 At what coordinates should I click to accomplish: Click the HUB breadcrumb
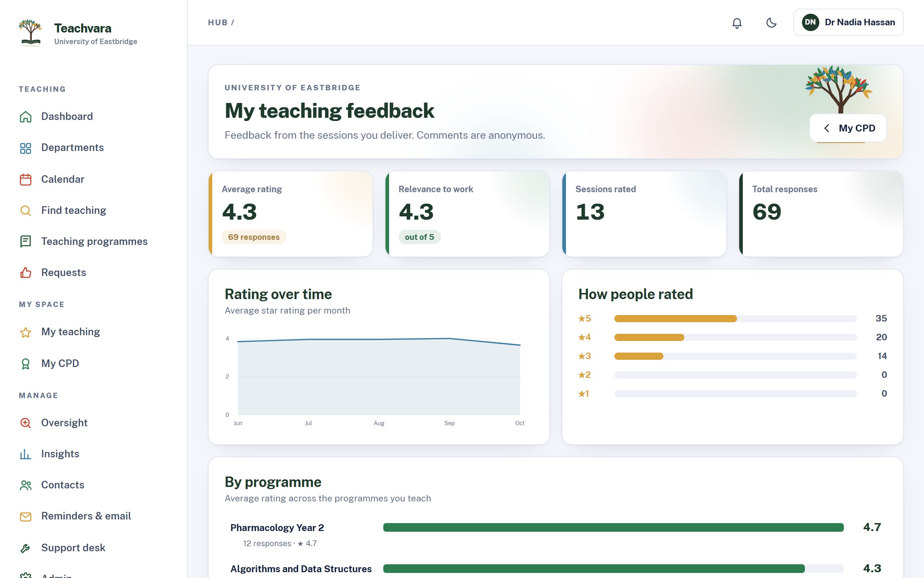point(218,22)
